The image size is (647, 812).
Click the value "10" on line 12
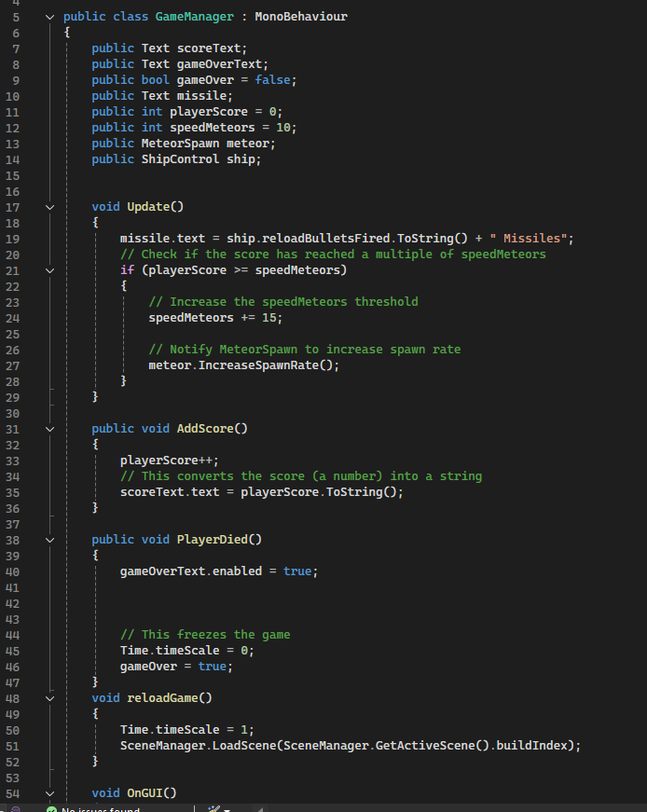tap(282, 128)
